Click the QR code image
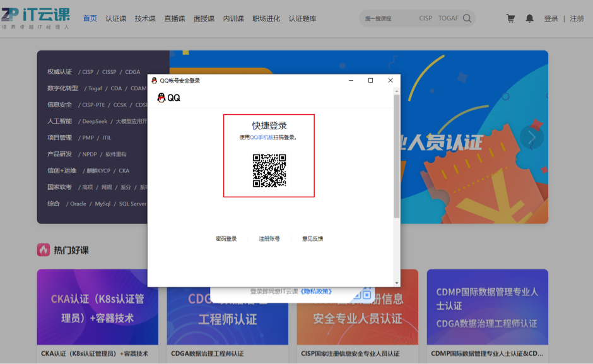This screenshot has width=593, height=364. click(x=269, y=170)
